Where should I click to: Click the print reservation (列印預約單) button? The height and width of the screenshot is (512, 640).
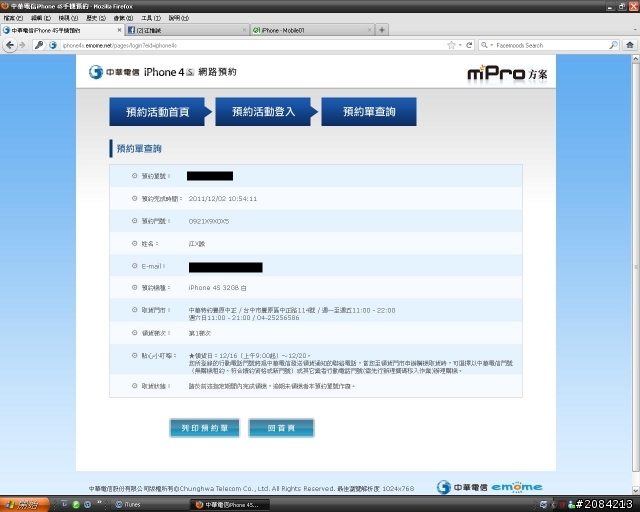pyautogui.click(x=204, y=428)
